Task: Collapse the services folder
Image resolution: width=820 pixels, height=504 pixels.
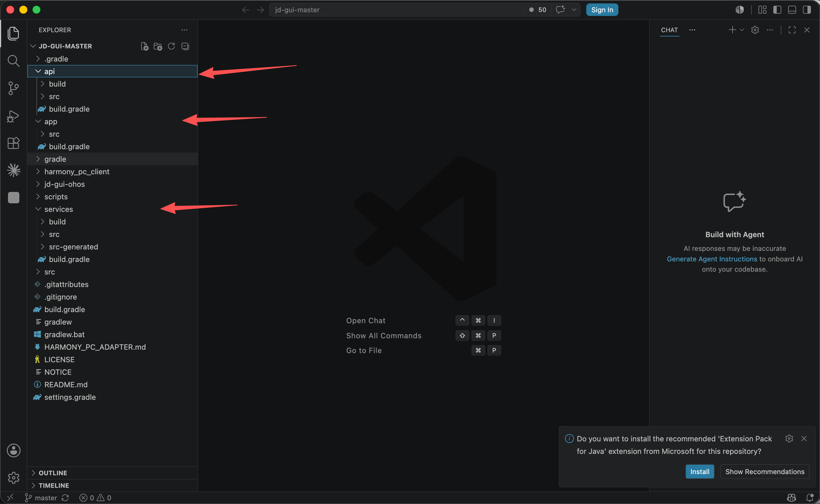Action: (x=112, y=209)
